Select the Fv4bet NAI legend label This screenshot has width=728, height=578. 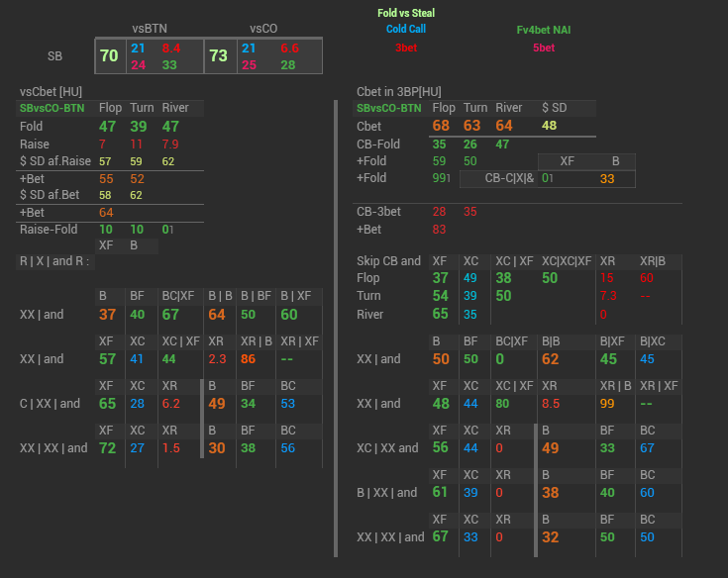[x=544, y=30]
